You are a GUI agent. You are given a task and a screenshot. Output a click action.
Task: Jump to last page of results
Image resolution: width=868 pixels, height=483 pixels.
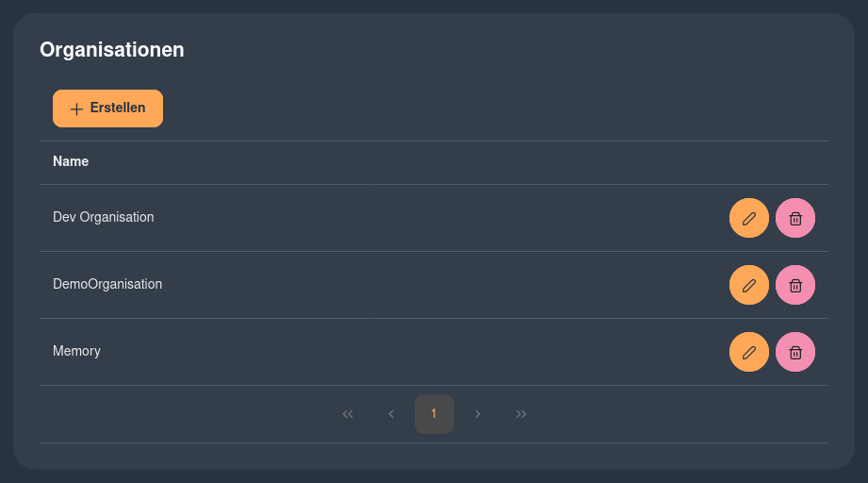(x=521, y=414)
